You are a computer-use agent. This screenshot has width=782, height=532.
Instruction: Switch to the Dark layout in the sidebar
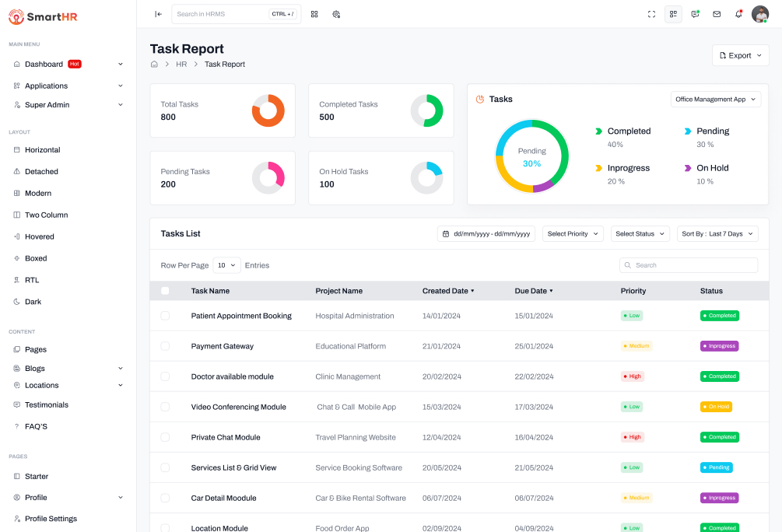tap(33, 302)
